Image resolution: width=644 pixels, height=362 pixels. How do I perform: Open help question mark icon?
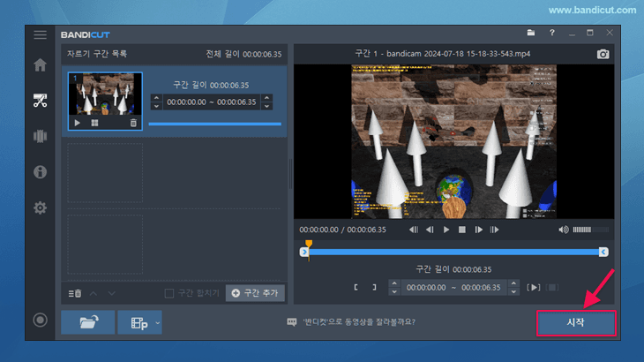click(x=552, y=33)
